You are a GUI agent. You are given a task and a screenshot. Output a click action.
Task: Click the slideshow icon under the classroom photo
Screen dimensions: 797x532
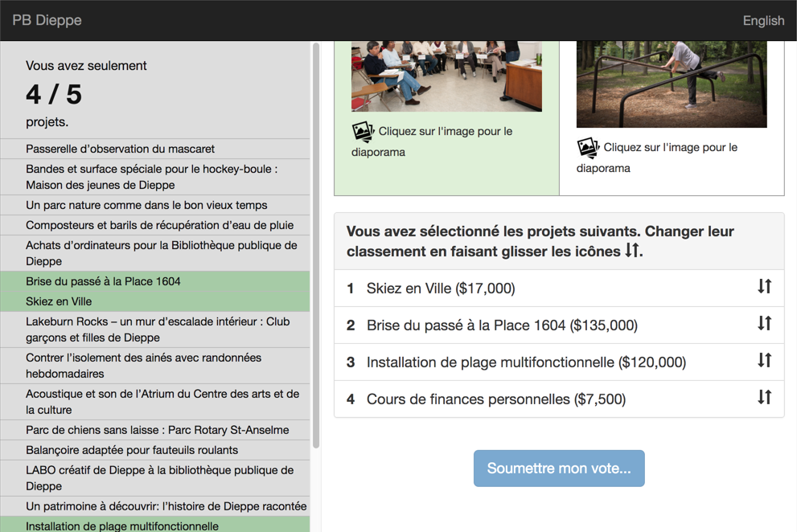363,132
